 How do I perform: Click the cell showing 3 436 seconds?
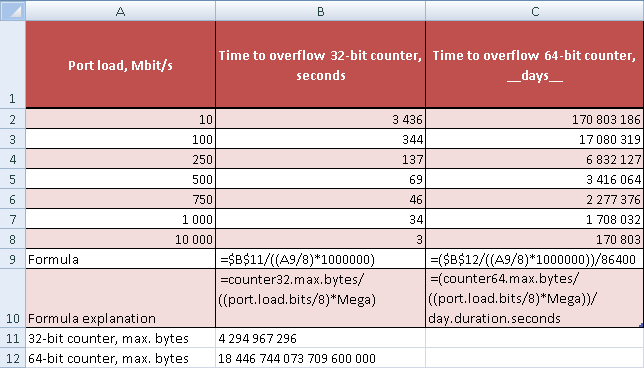[320, 119]
